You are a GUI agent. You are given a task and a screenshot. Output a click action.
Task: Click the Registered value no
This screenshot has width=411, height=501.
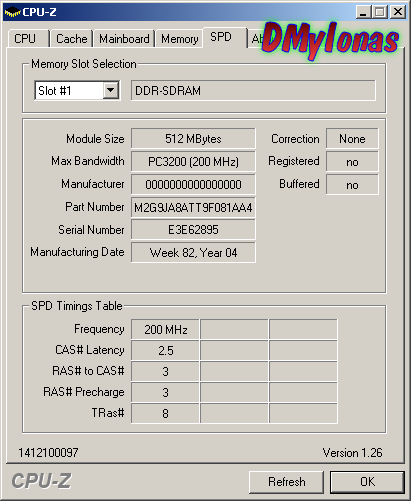[x=352, y=162]
